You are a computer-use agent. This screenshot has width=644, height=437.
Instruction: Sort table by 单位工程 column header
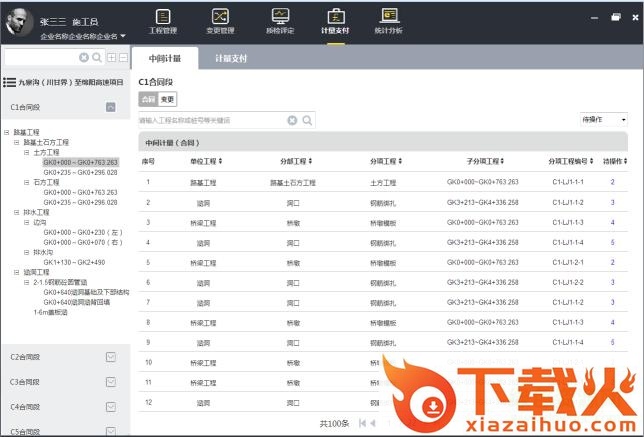point(203,161)
